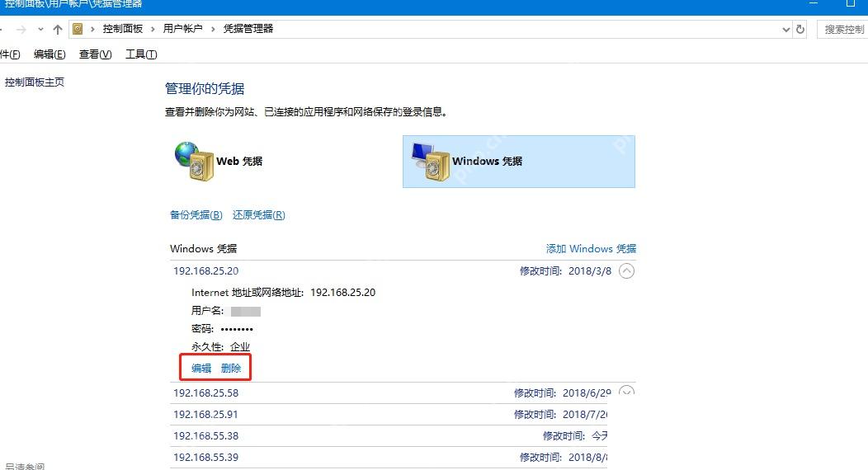The height and width of the screenshot is (470, 868).
Task: Click the blurred 用户名 value
Action: [x=246, y=312]
